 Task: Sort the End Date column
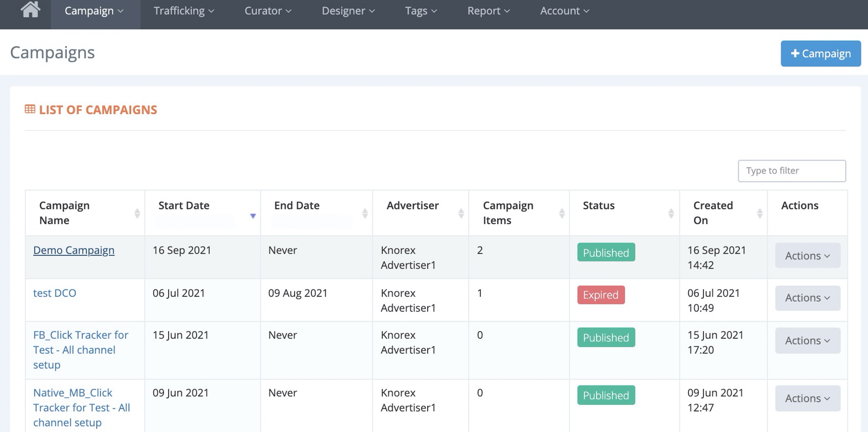[364, 213]
